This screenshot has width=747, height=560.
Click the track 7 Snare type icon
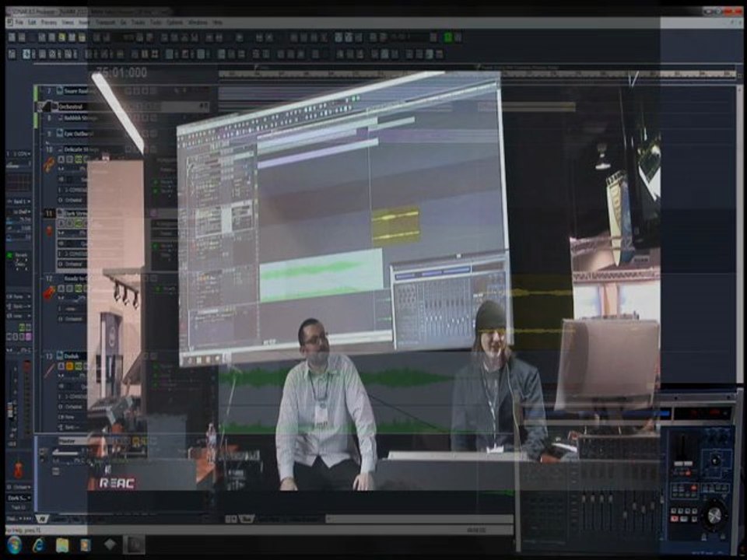(x=60, y=90)
